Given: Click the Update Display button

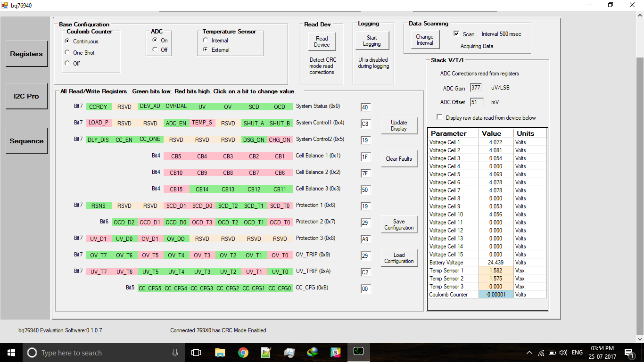Looking at the screenshot, I should [399, 125].
